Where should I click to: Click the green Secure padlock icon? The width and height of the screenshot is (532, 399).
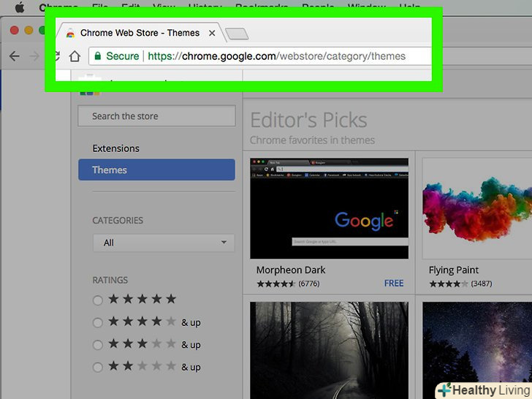click(x=98, y=56)
